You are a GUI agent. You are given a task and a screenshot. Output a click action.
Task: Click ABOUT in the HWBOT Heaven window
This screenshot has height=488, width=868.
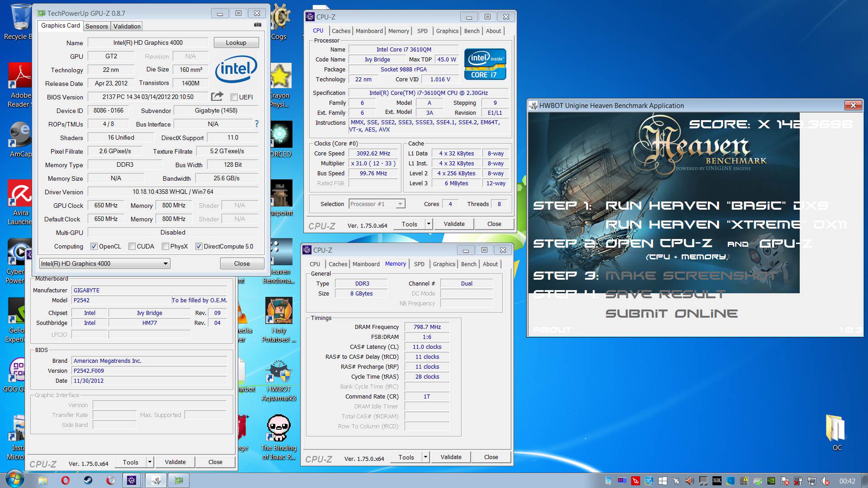coord(552,330)
